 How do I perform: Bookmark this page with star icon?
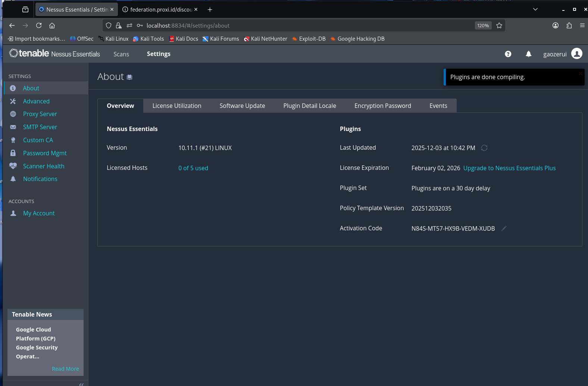click(x=499, y=25)
